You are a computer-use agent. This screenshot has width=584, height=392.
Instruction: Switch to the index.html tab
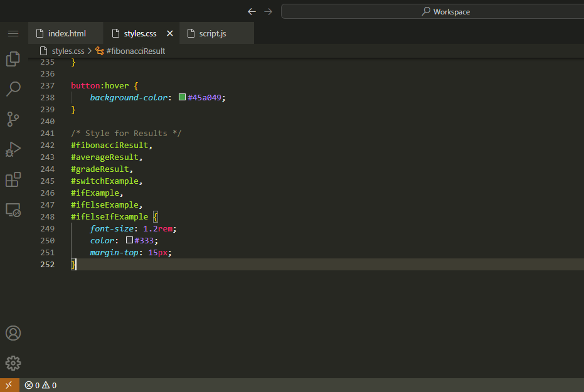click(66, 33)
